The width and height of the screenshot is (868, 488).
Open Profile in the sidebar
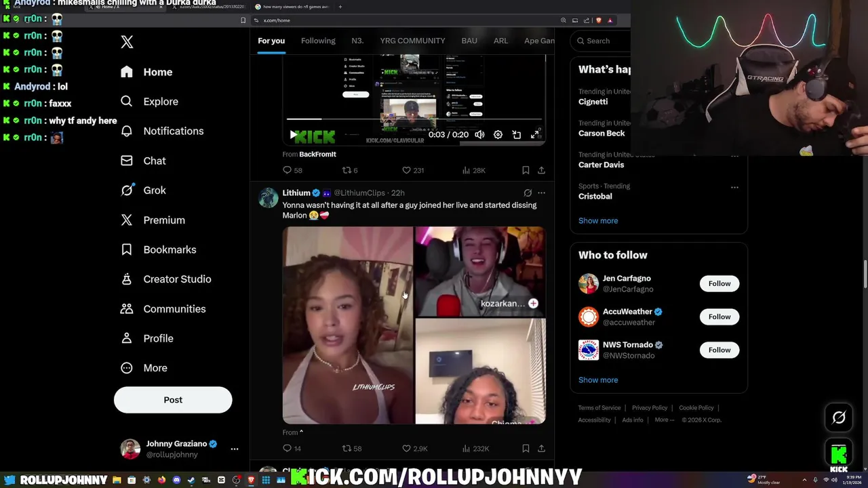tap(146, 338)
